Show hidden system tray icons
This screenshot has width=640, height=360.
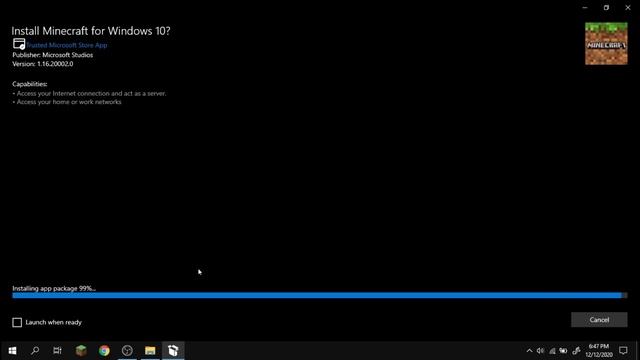[529, 351]
